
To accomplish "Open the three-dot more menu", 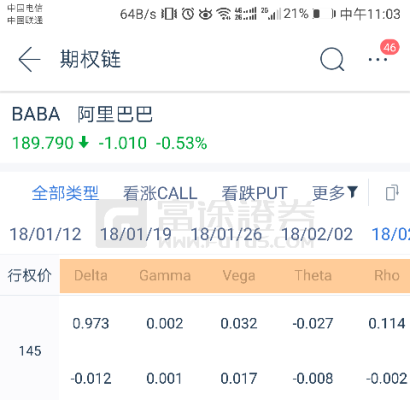I will 377,60.
